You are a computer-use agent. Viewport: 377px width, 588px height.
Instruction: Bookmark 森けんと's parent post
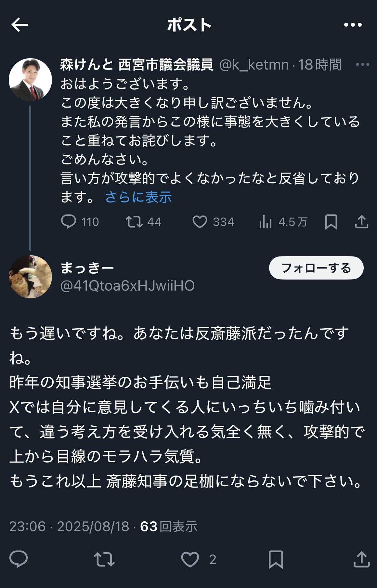(x=331, y=222)
